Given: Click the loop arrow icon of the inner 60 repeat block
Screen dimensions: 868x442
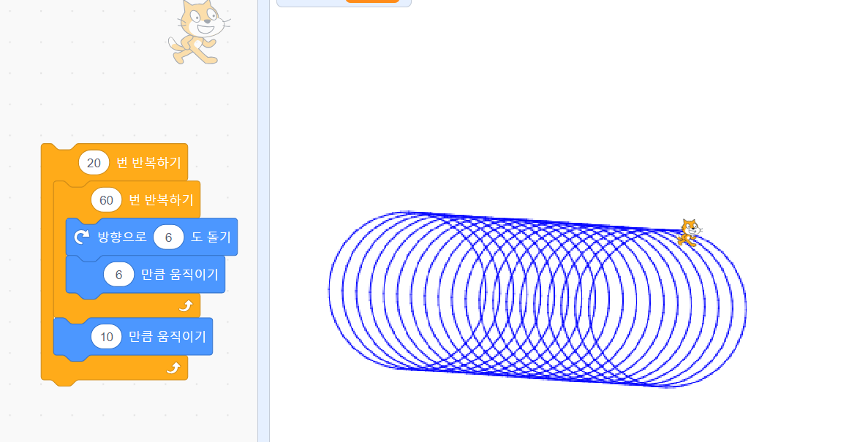Looking at the screenshot, I should coord(186,305).
